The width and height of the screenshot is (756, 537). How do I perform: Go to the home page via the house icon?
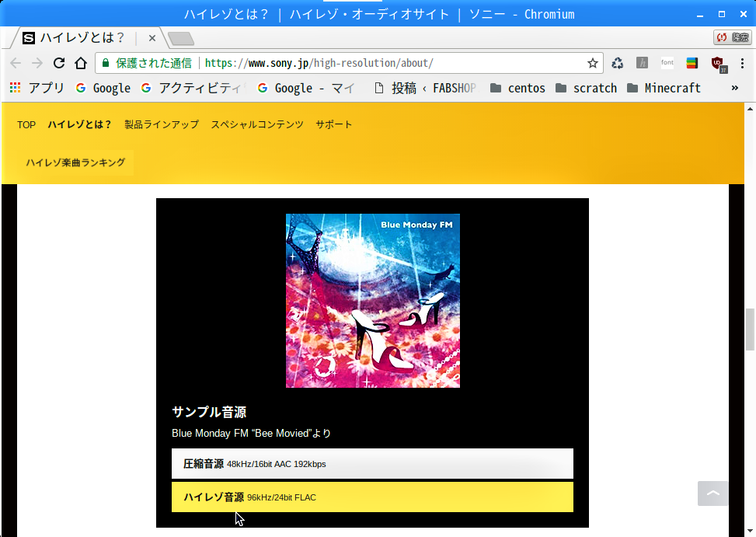tap(81, 63)
